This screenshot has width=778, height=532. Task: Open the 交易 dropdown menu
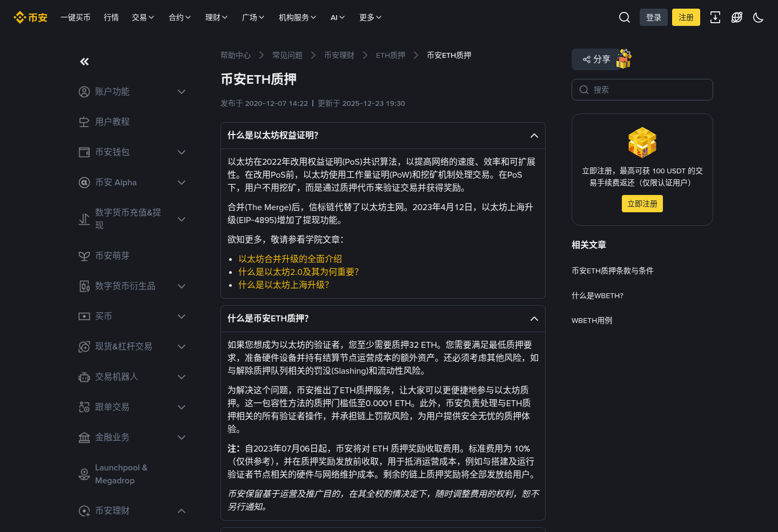click(x=143, y=17)
